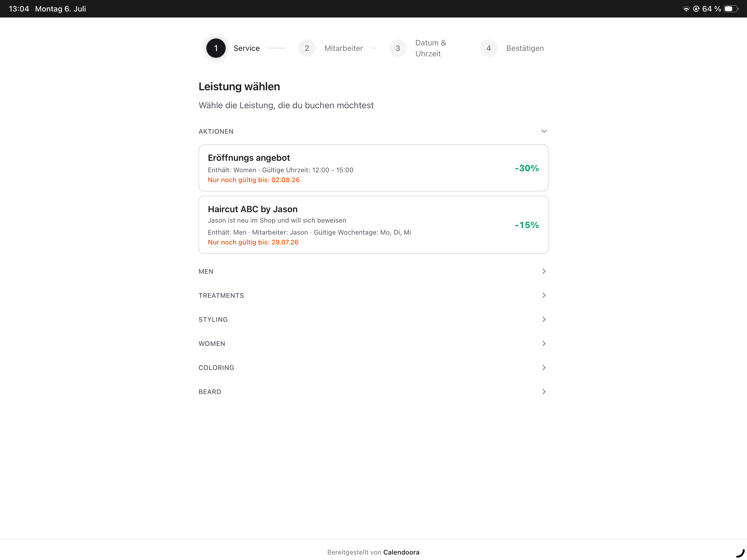Click the COLORING category label
Viewport: 747px width, 560px height.
click(216, 367)
